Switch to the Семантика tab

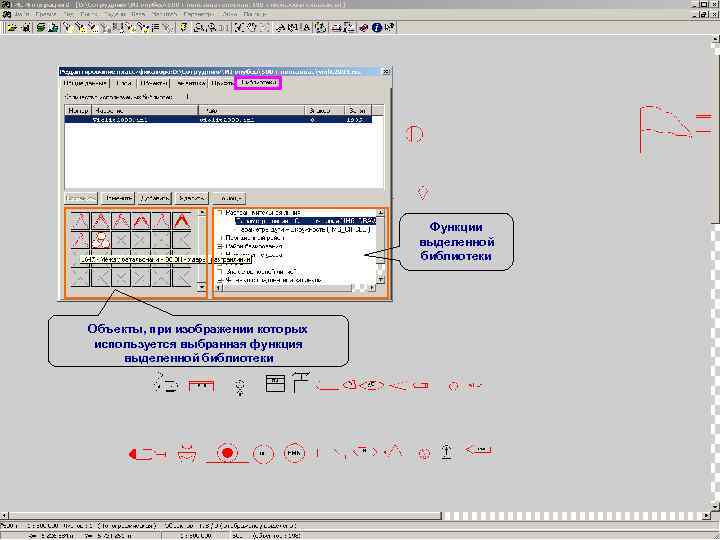tap(190, 83)
